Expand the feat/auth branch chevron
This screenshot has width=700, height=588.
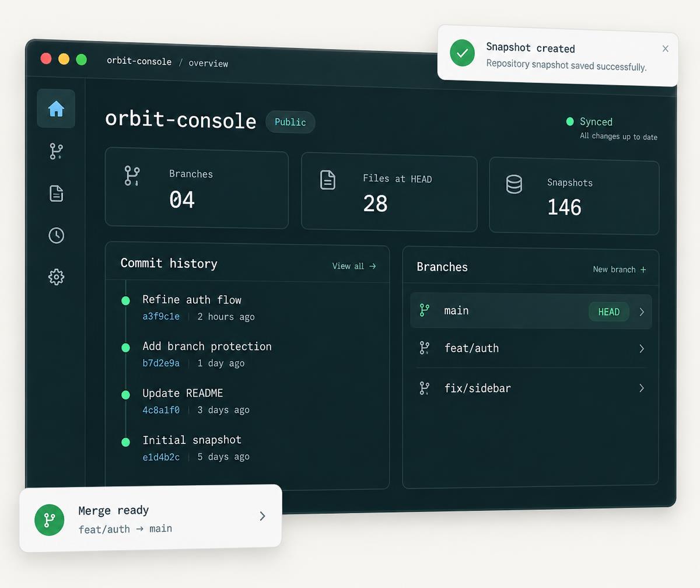[x=642, y=349]
